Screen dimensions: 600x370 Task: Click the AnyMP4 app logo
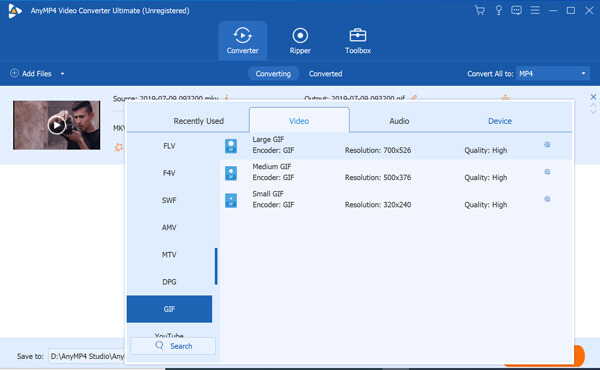pyautogui.click(x=15, y=11)
